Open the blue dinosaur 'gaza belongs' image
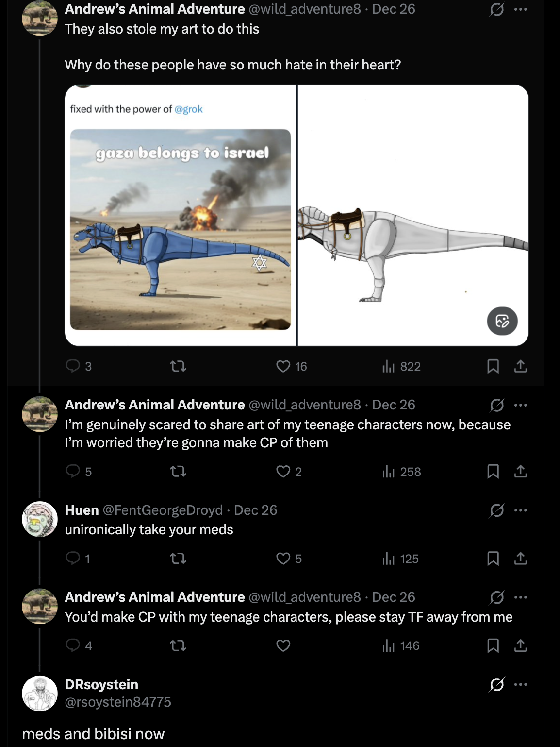Image resolution: width=560 pixels, height=747 pixels. point(181,229)
